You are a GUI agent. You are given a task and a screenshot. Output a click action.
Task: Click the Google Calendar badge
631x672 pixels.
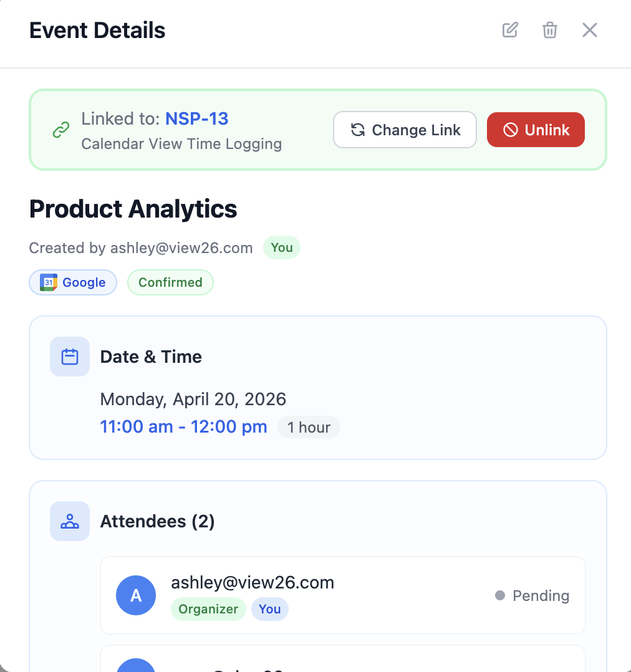tap(73, 282)
